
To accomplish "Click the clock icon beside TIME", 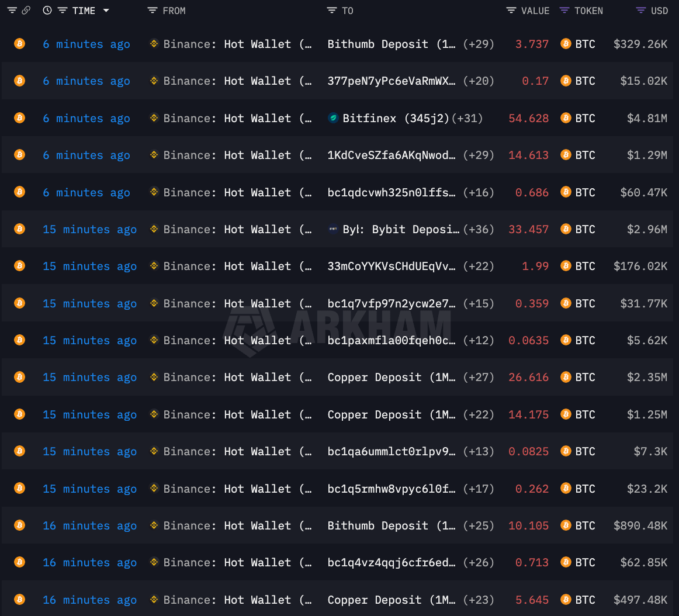I will point(47,11).
